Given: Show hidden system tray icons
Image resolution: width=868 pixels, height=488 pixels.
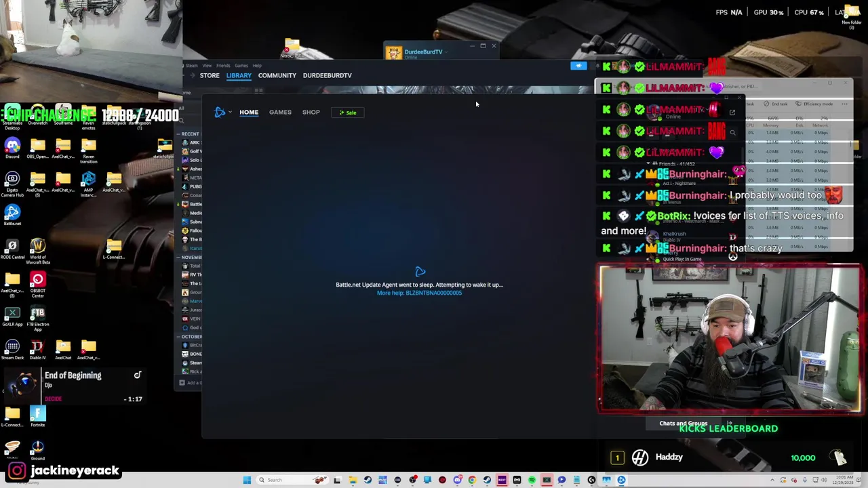Looking at the screenshot, I should (771, 480).
